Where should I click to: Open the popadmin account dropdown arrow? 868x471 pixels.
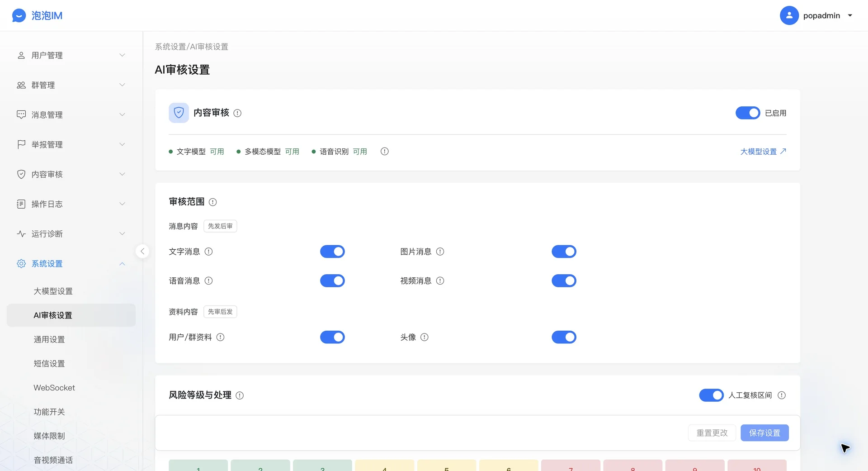[x=850, y=15]
